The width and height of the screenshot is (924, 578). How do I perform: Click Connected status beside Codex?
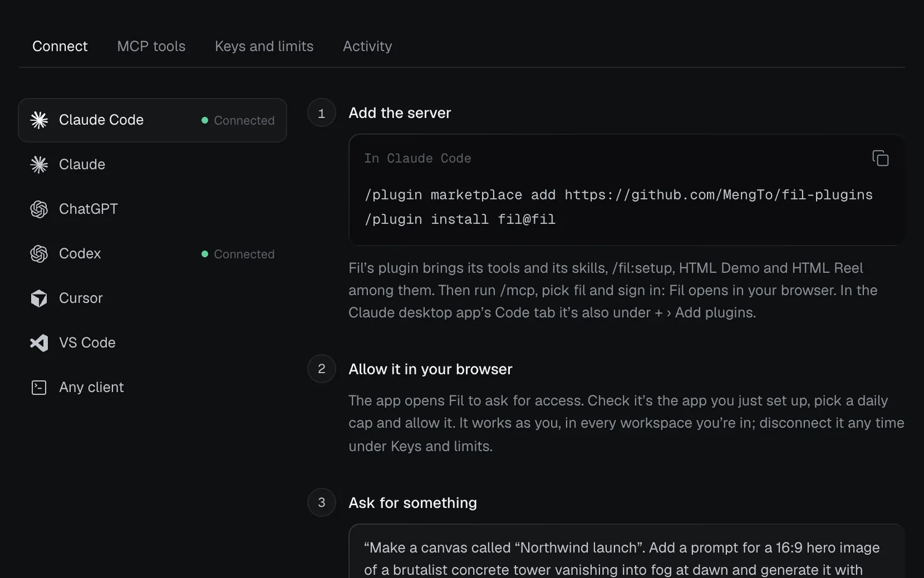238,254
